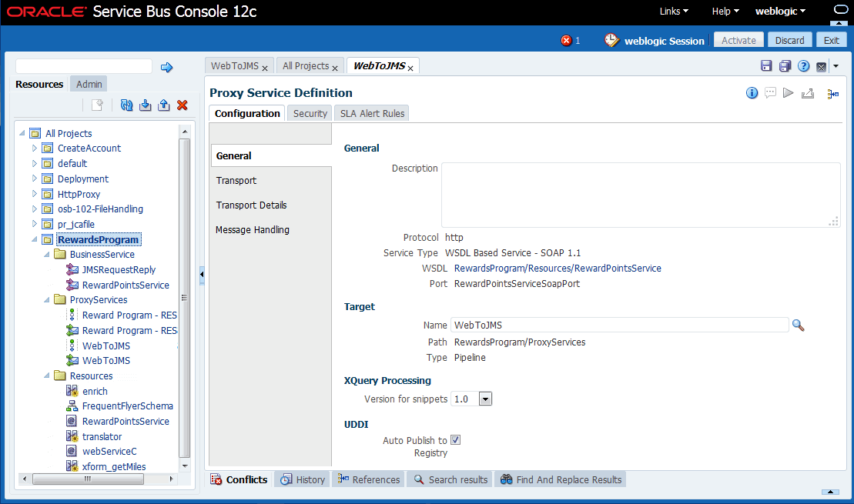Toggle Auto Publish to Registry checkbox
Screen dimensions: 854x504
click(455, 440)
